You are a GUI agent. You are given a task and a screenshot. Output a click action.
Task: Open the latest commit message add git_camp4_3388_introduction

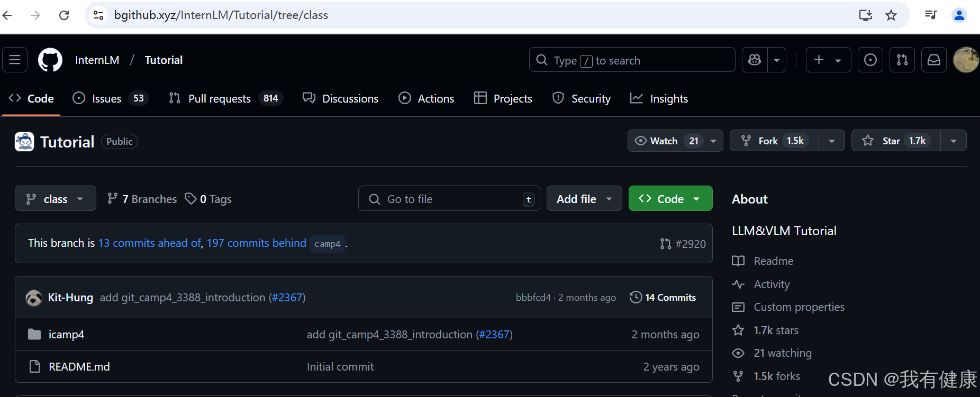pyautogui.click(x=183, y=298)
